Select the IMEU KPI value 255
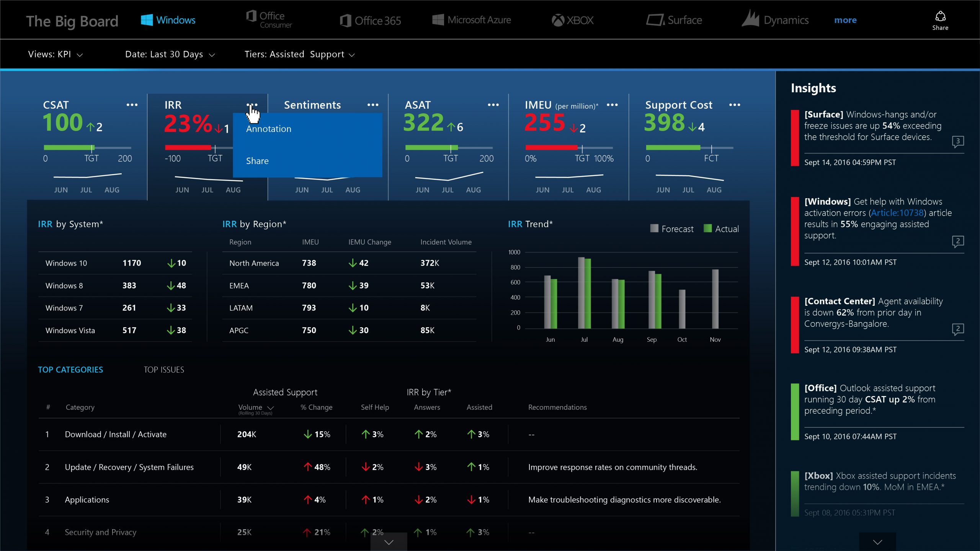The image size is (980, 551). tap(544, 122)
